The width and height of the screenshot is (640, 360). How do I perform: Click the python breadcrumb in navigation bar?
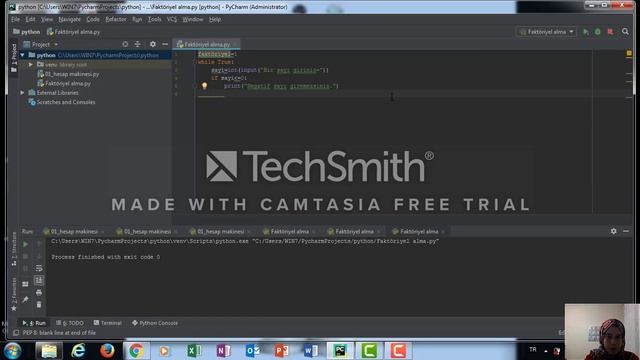(27, 32)
